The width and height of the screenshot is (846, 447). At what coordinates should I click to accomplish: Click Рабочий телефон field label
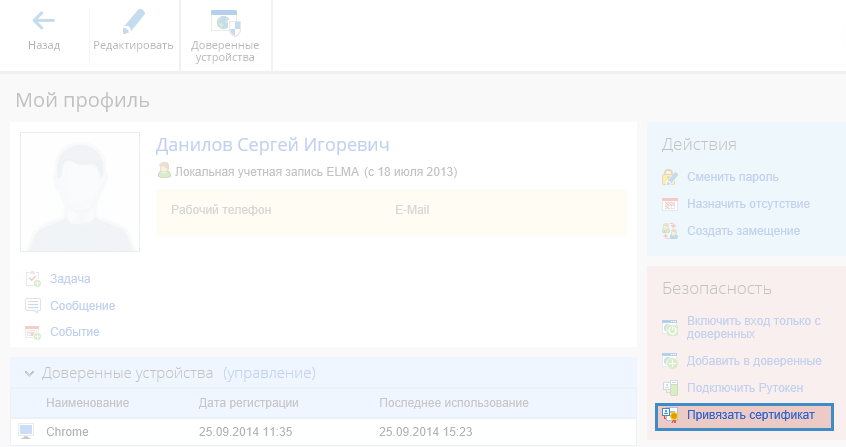coord(221,209)
